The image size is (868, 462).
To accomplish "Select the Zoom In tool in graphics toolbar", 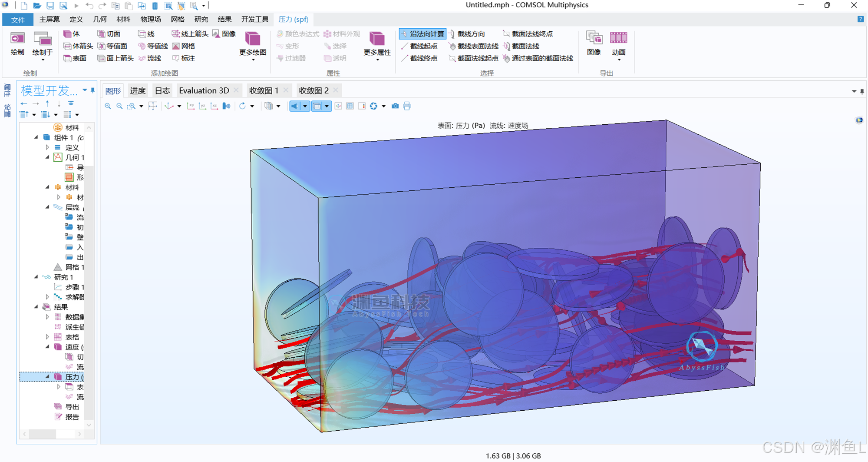I will click(108, 106).
